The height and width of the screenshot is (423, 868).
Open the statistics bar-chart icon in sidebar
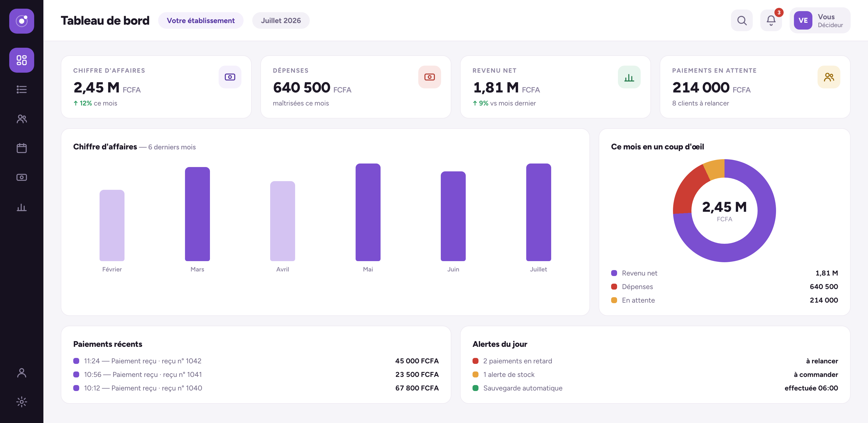click(22, 207)
